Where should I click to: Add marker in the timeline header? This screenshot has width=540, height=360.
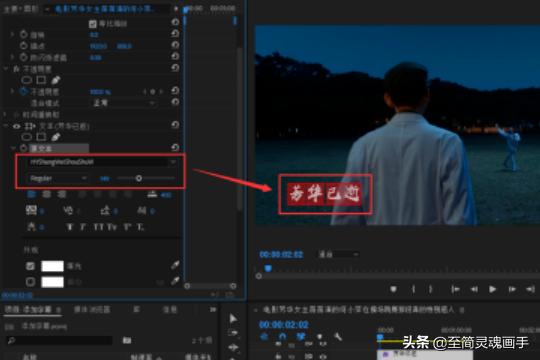coord(320,336)
